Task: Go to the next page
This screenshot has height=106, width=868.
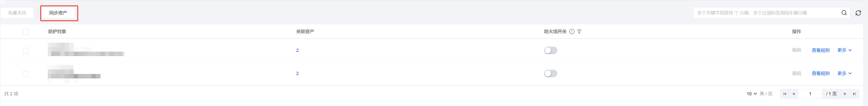Action: 845,94
